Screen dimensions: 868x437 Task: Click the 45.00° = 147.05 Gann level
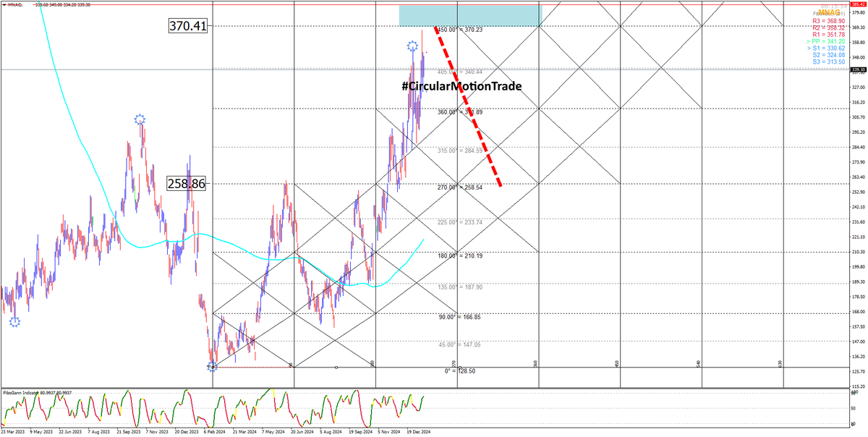(460, 346)
